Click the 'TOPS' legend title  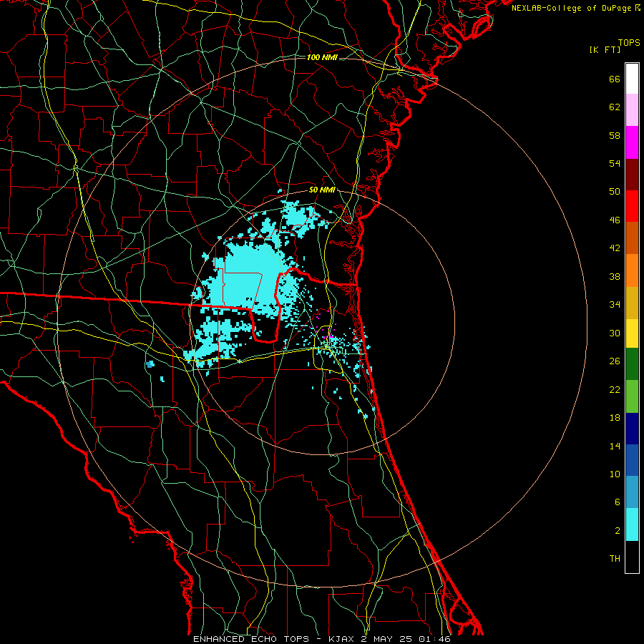[629, 43]
